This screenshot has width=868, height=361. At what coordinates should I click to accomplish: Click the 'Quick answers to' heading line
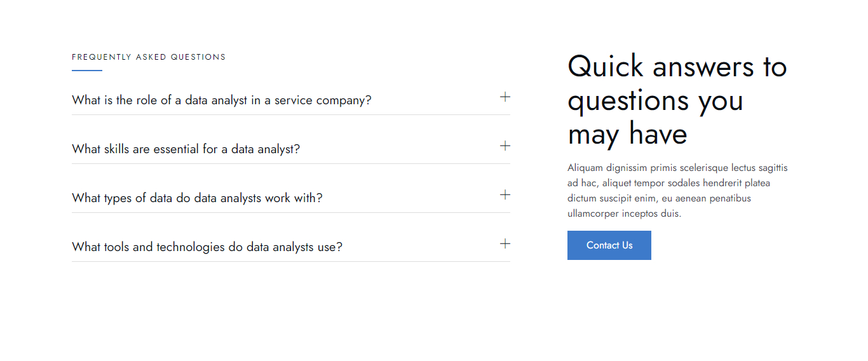[x=677, y=67]
